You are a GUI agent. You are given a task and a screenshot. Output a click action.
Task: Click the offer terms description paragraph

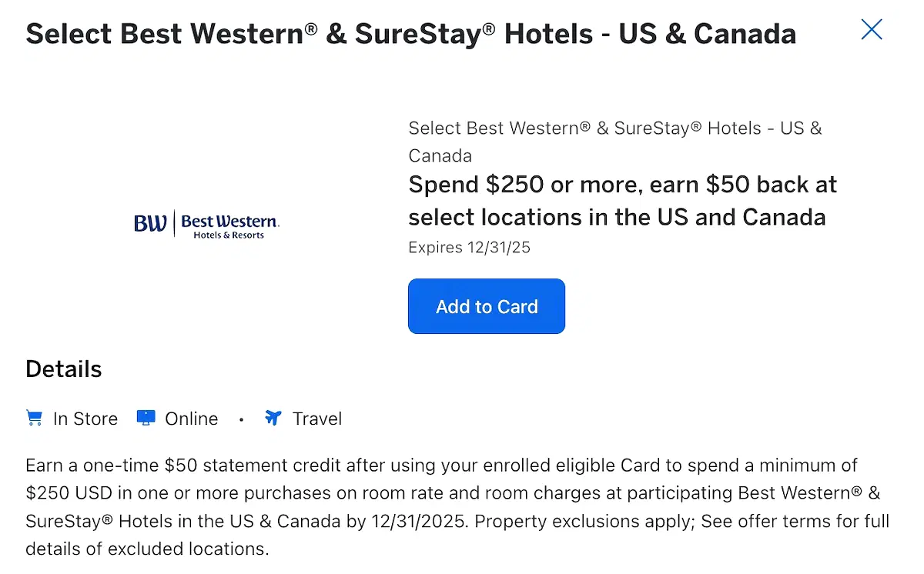454,506
